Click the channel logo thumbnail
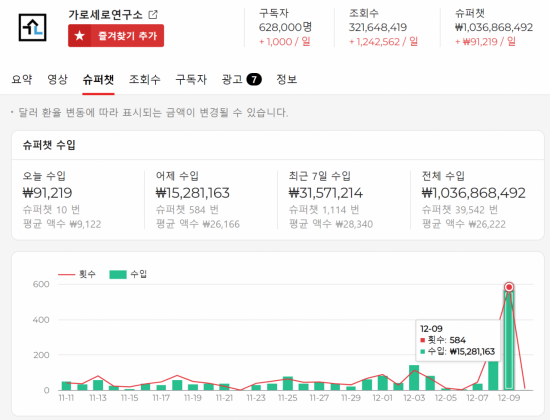The height and width of the screenshot is (420, 550). coord(32,27)
